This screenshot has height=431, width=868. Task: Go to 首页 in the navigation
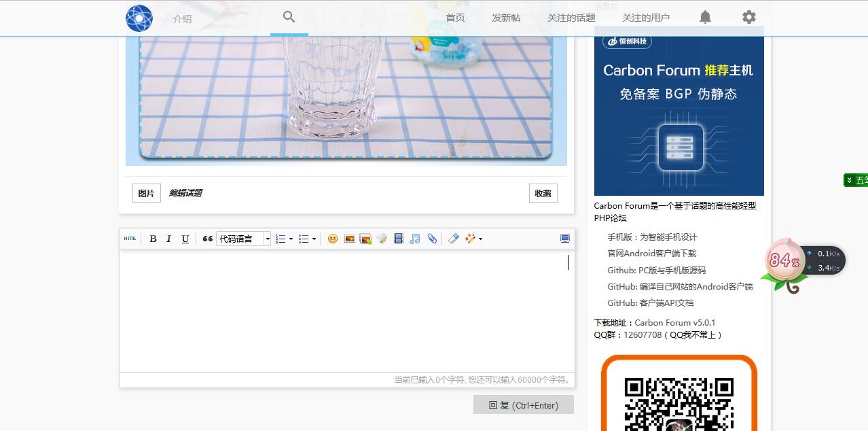point(455,18)
